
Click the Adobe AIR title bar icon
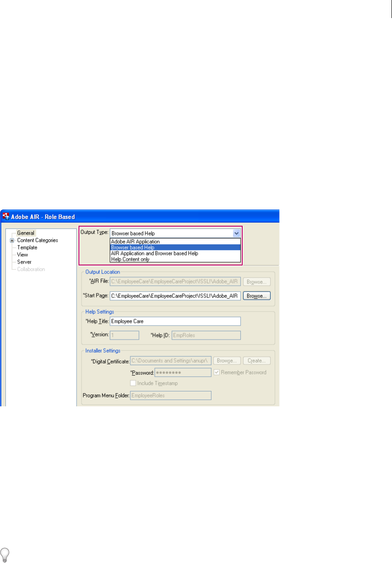coord(6,216)
